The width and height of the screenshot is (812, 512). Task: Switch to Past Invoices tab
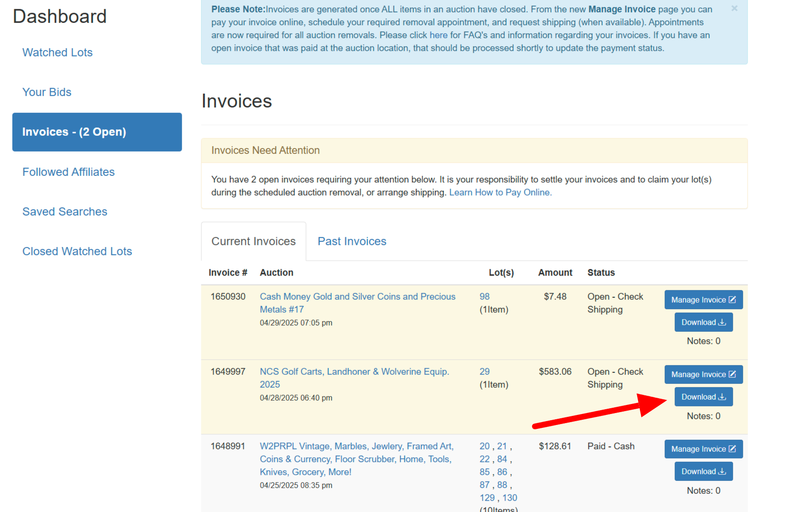pyautogui.click(x=352, y=241)
